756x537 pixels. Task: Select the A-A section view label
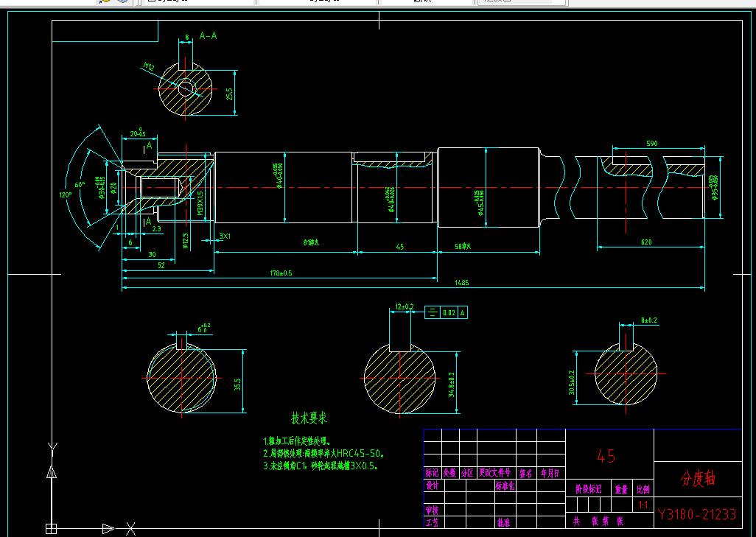click(x=208, y=35)
